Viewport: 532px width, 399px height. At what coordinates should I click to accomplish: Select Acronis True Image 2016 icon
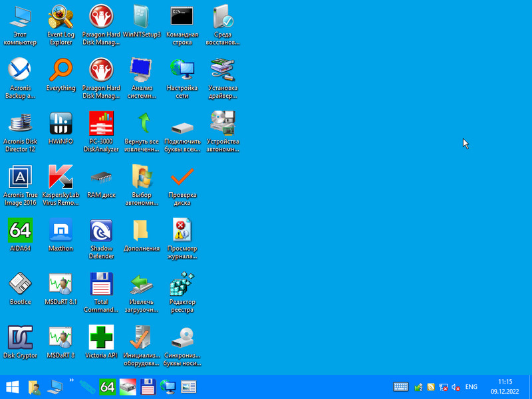(x=20, y=186)
